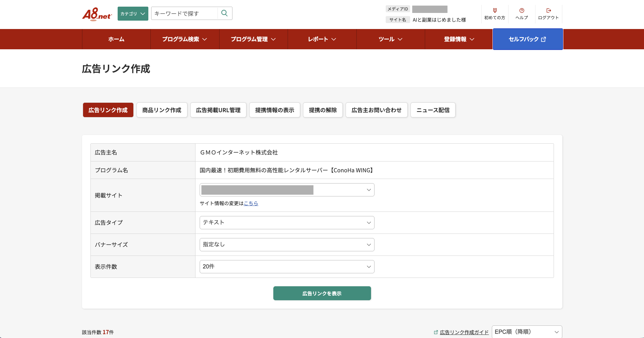This screenshot has width=644, height=338.
Task: Switch to 広告主お問い合わせ tab
Action: (x=377, y=110)
